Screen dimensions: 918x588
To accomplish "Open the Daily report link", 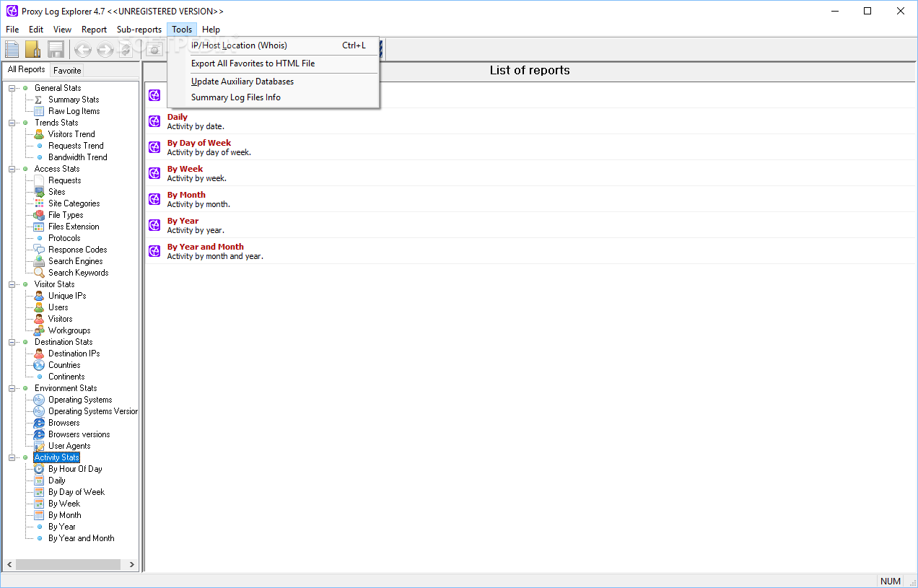I will coord(178,117).
